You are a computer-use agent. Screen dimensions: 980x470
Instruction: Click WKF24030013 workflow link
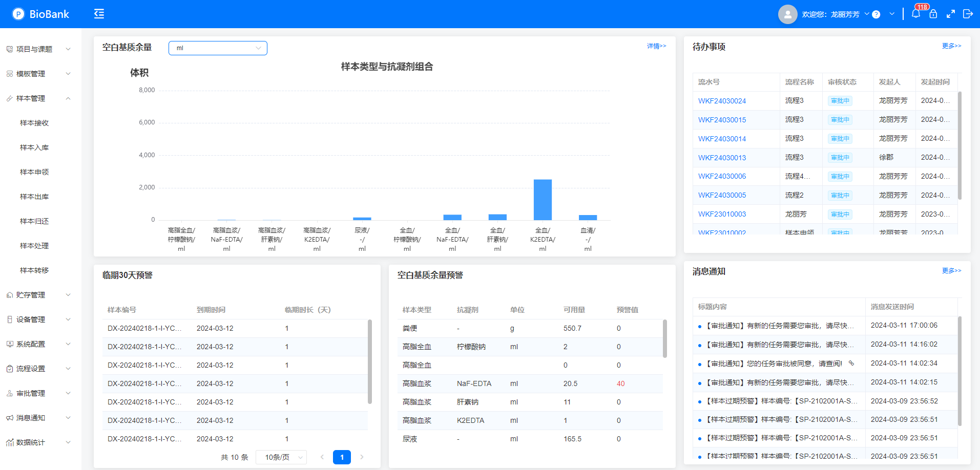pyautogui.click(x=722, y=158)
